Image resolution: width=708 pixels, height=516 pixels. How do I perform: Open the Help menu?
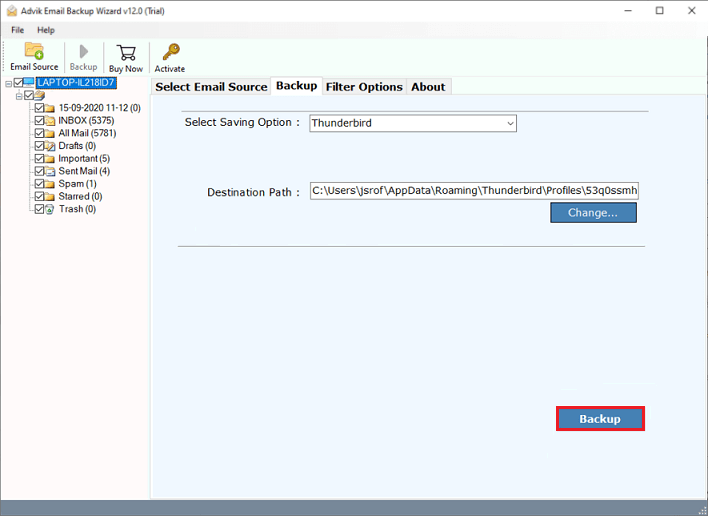[46, 30]
